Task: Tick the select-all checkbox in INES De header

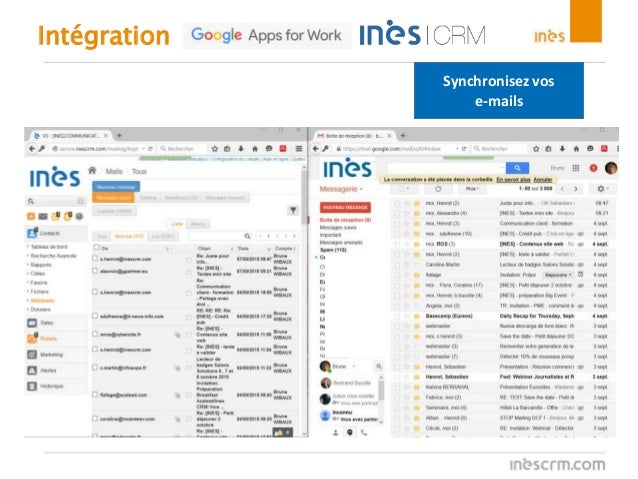Action: [x=96, y=247]
